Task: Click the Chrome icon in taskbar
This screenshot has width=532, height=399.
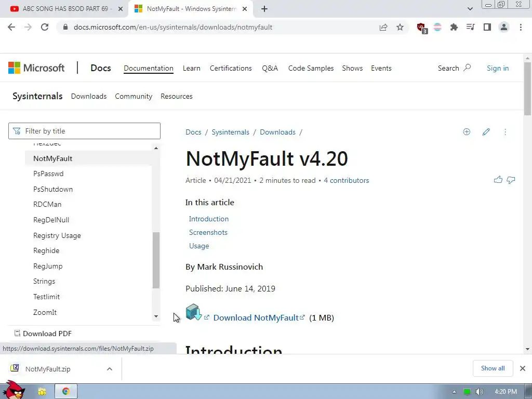Action: click(66, 391)
